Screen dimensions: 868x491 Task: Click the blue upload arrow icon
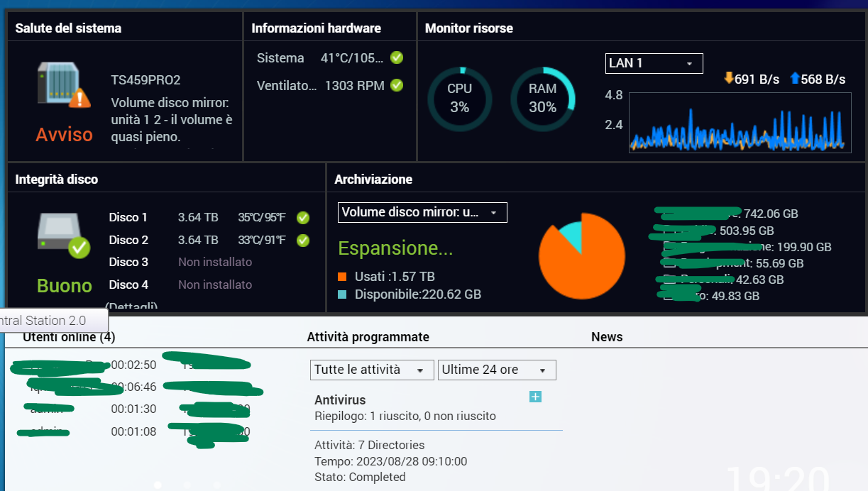click(794, 79)
